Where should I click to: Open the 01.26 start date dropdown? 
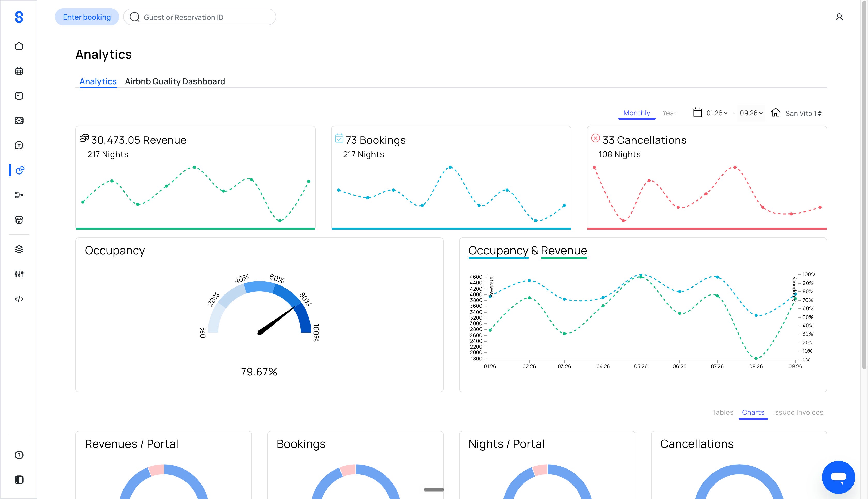pyautogui.click(x=717, y=113)
